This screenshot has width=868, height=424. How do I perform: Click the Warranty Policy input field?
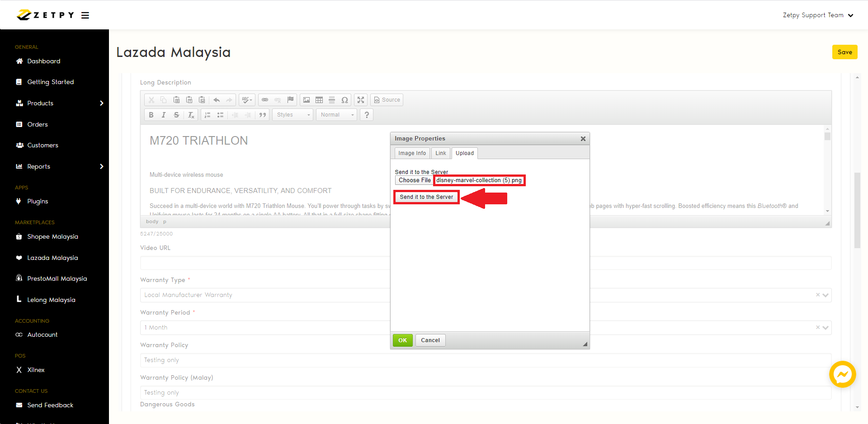click(x=486, y=360)
